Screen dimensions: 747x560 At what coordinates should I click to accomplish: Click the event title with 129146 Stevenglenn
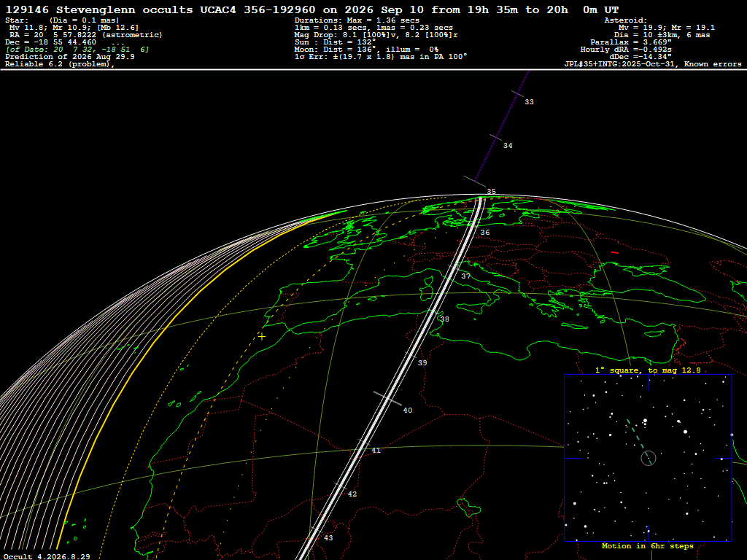(x=312, y=10)
